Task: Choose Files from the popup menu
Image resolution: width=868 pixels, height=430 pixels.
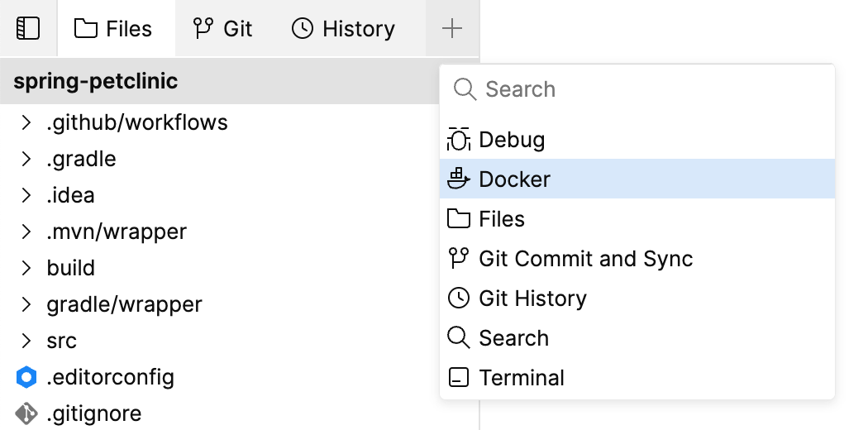Action: click(502, 219)
